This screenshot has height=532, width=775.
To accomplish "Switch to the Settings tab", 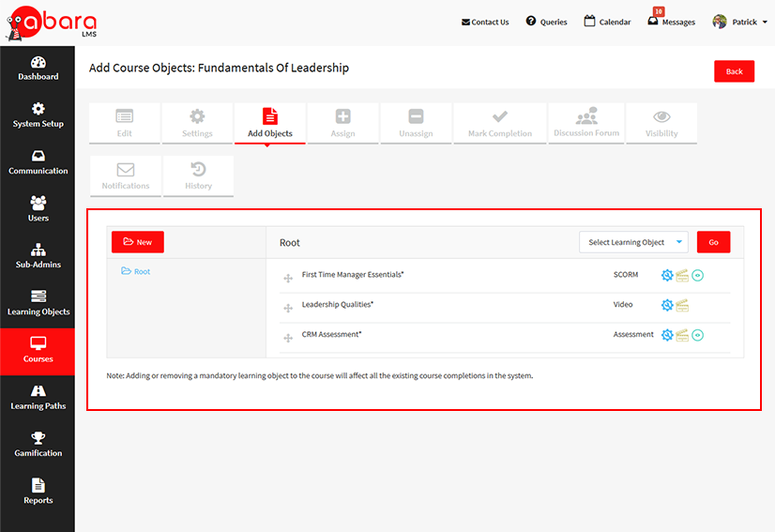I will [197, 123].
